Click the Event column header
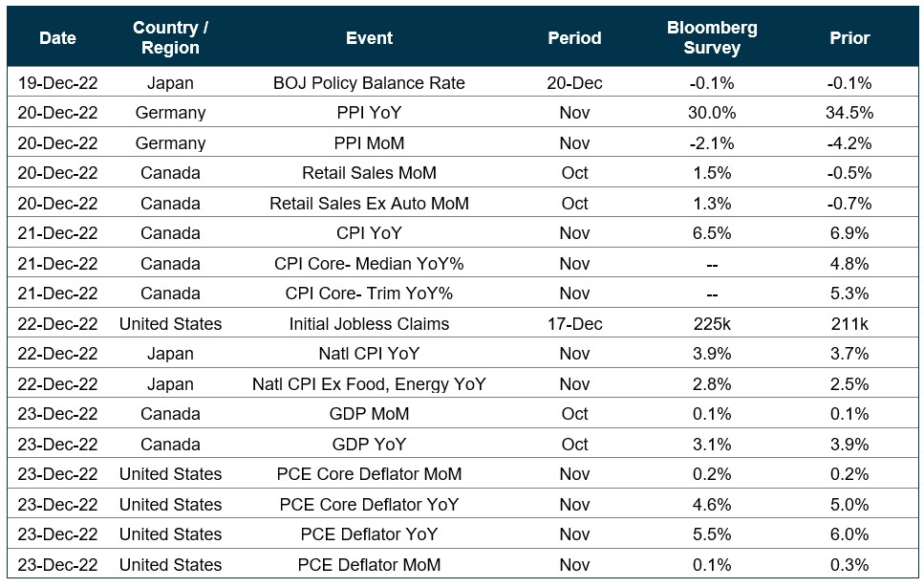 pos(369,38)
